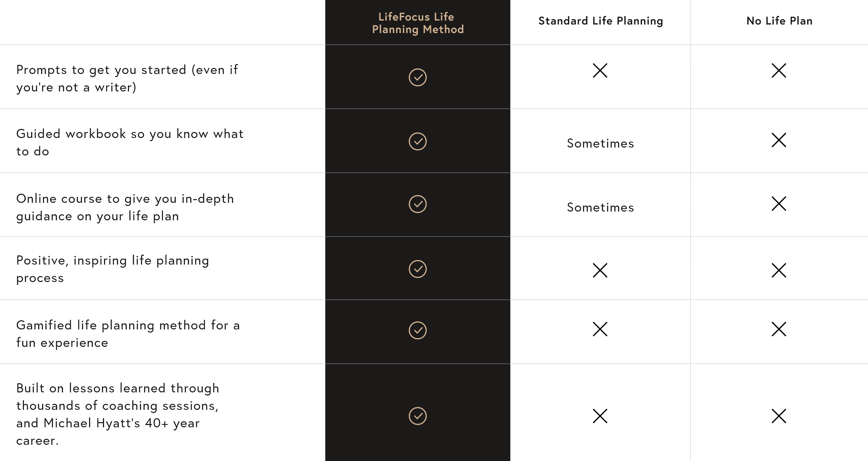
Task: Click the LifeFocus checkmark in the third row
Action: (417, 204)
